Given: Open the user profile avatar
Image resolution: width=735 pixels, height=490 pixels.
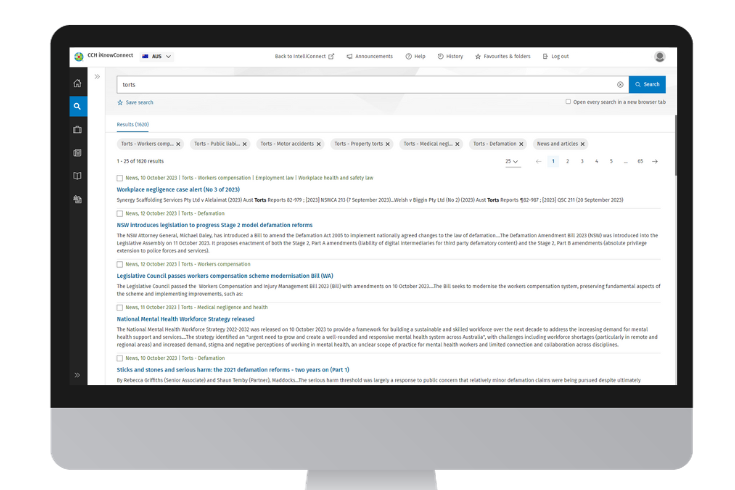Looking at the screenshot, I should pos(660,56).
